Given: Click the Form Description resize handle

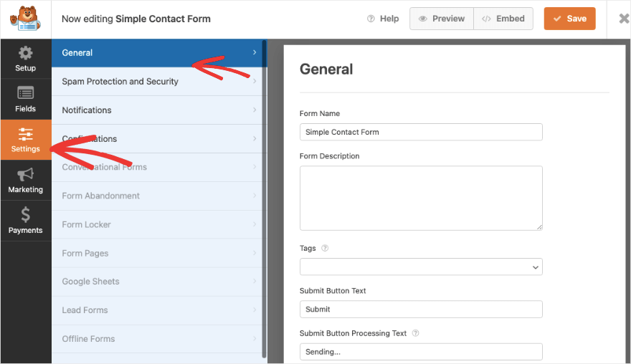Looking at the screenshot, I should pyautogui.click(x=539, y=227).
